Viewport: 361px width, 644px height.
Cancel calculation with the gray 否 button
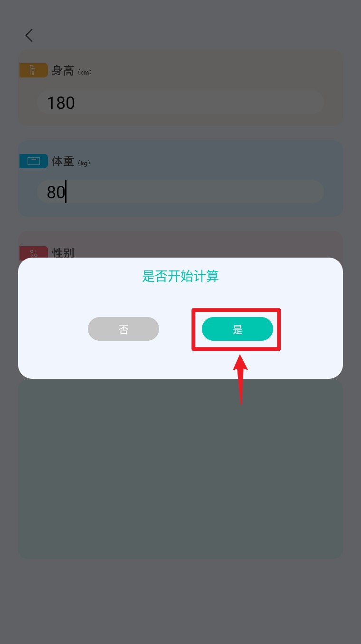(123, 329)
